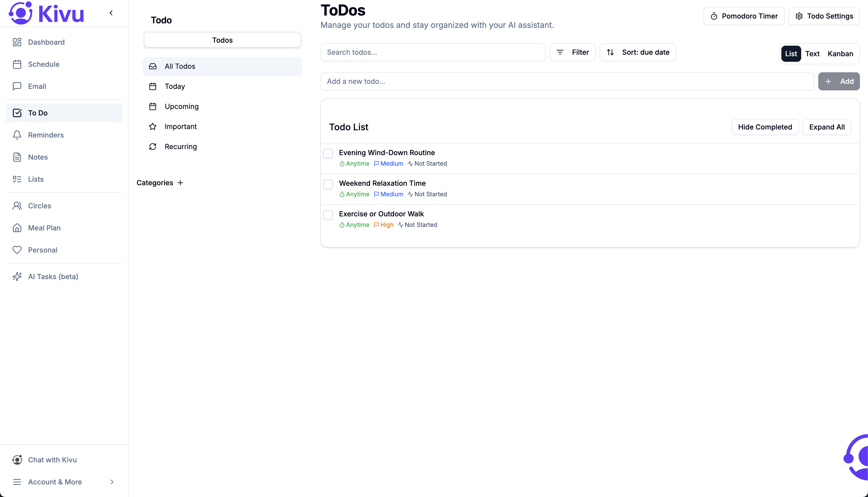Select the Recurring todos filter
868x497 pixels.
[181, 146]
